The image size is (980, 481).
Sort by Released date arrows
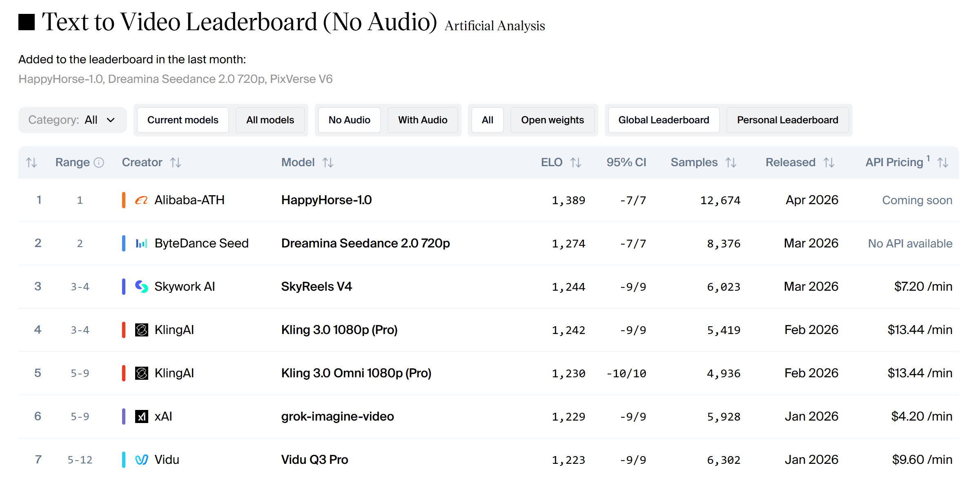click(x=829, y=163)
